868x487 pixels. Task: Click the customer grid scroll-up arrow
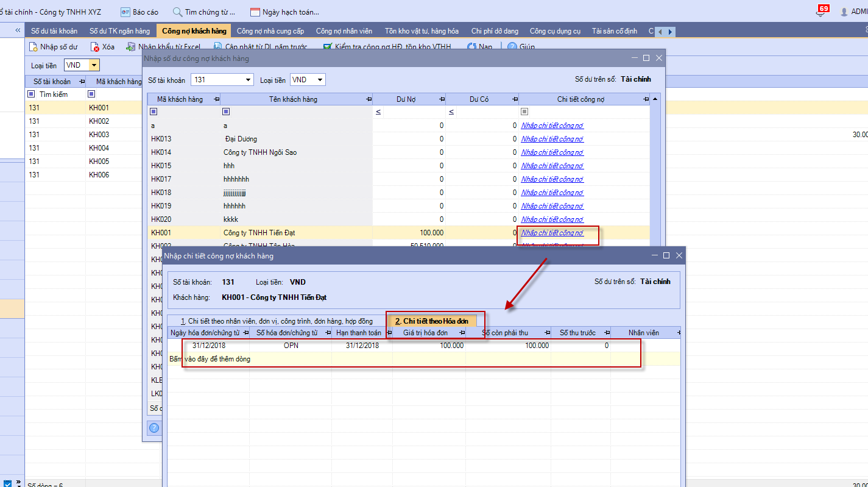[x=655, y=99]
